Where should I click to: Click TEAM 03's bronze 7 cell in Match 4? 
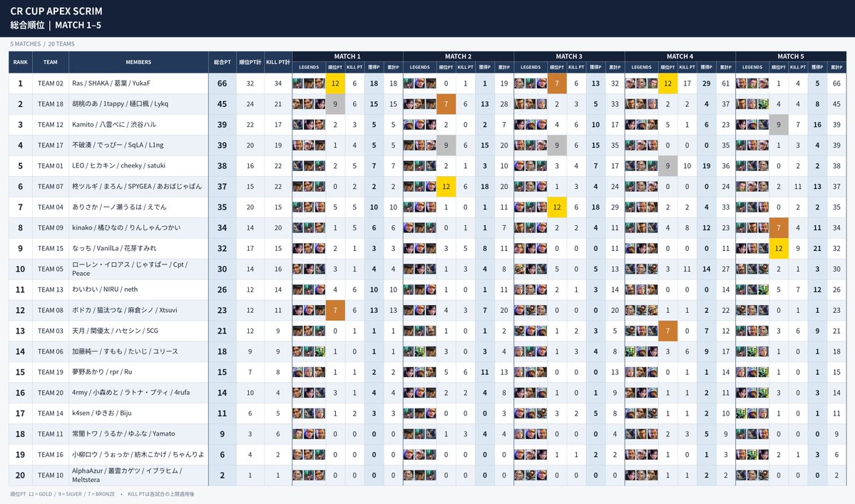(668, 331)
